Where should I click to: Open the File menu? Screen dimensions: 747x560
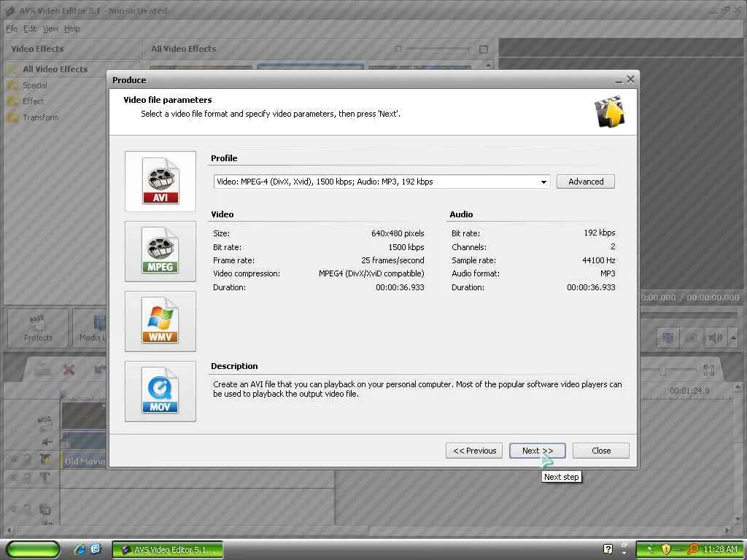click(12, 28)
